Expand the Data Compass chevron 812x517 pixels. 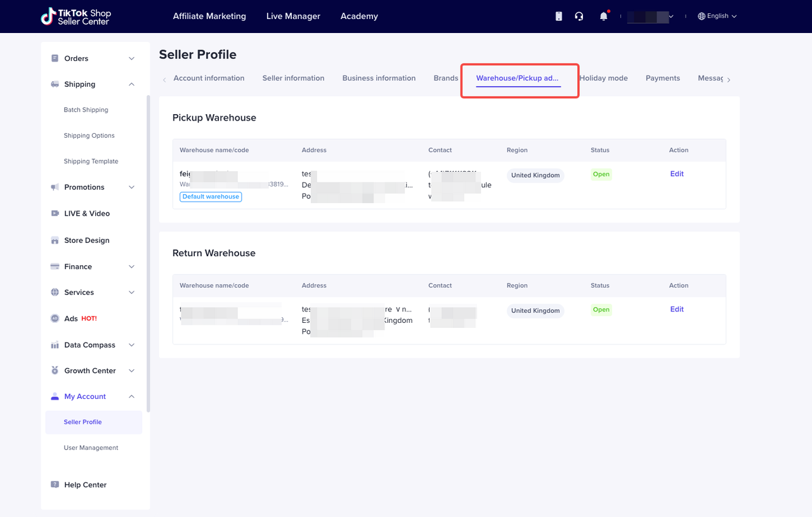click(131, 345)
